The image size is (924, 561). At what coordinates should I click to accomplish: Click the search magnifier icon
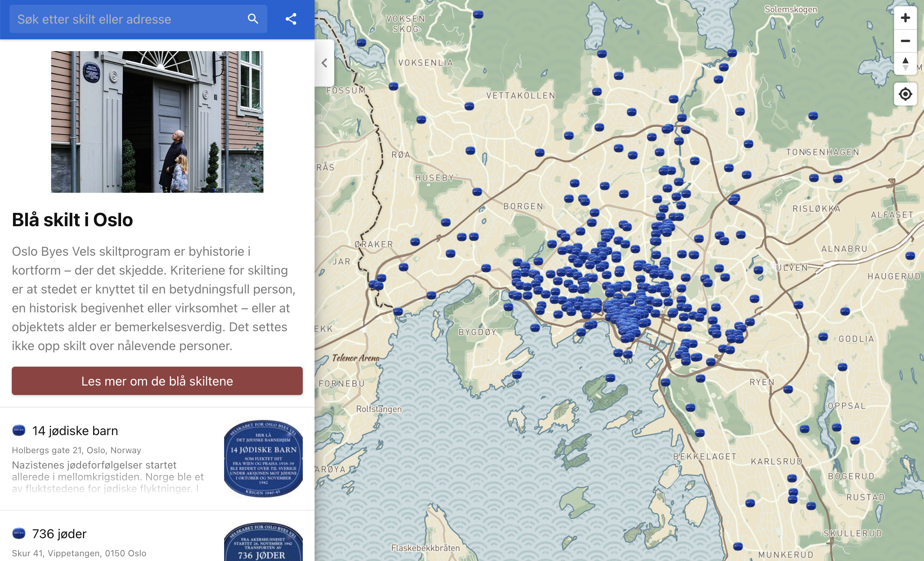click(x=253, y=19)
